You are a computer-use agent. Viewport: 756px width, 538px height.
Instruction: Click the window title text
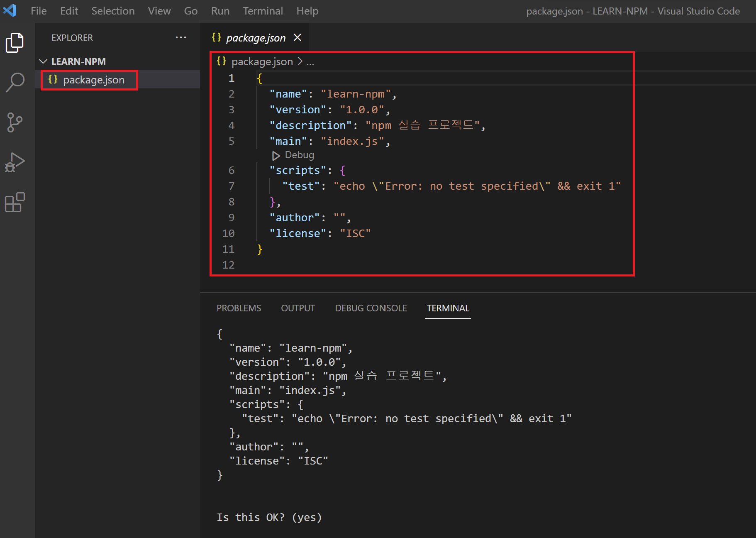pyautogui.click(x=633, y=11)
